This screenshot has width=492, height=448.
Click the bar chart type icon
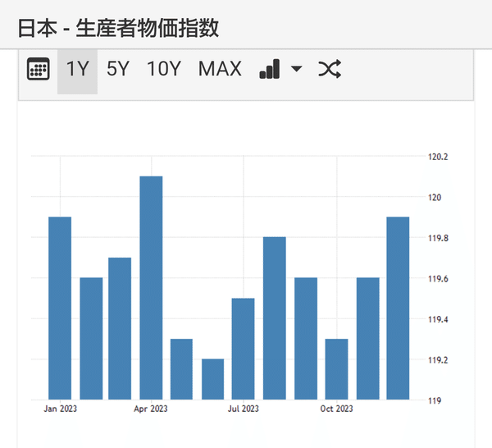coord(270,69)
